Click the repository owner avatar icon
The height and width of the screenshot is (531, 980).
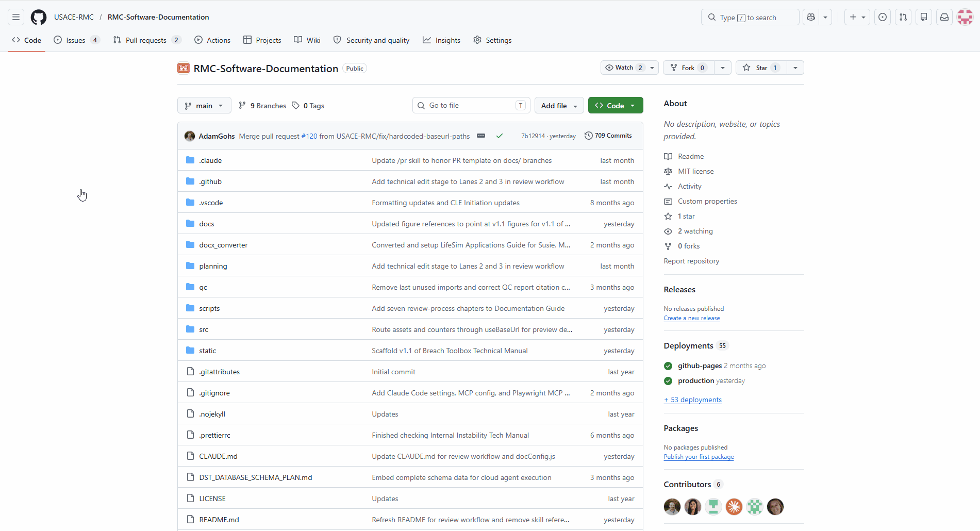tap(184, 68)
